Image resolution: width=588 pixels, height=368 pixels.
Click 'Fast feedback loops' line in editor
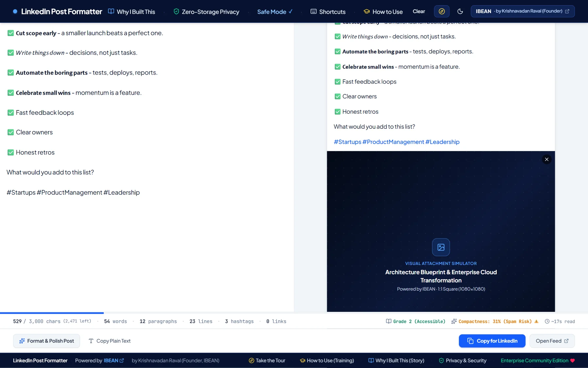45,113
